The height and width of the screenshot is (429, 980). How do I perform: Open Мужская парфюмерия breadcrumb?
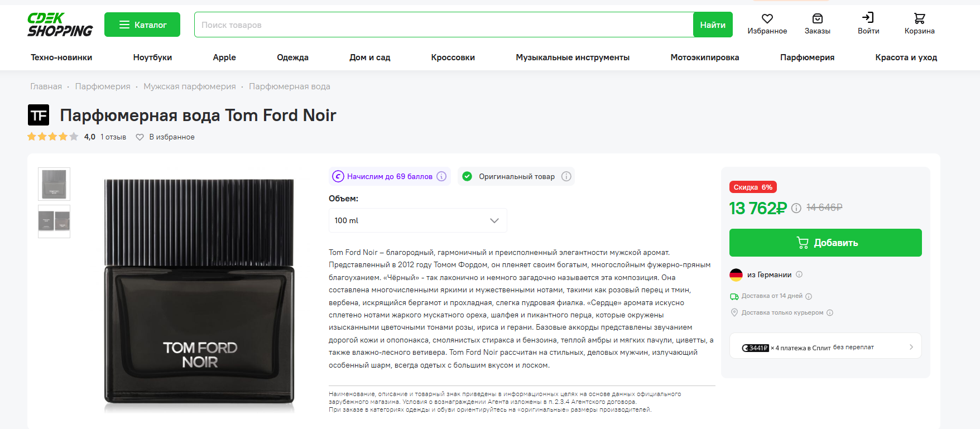190,86
